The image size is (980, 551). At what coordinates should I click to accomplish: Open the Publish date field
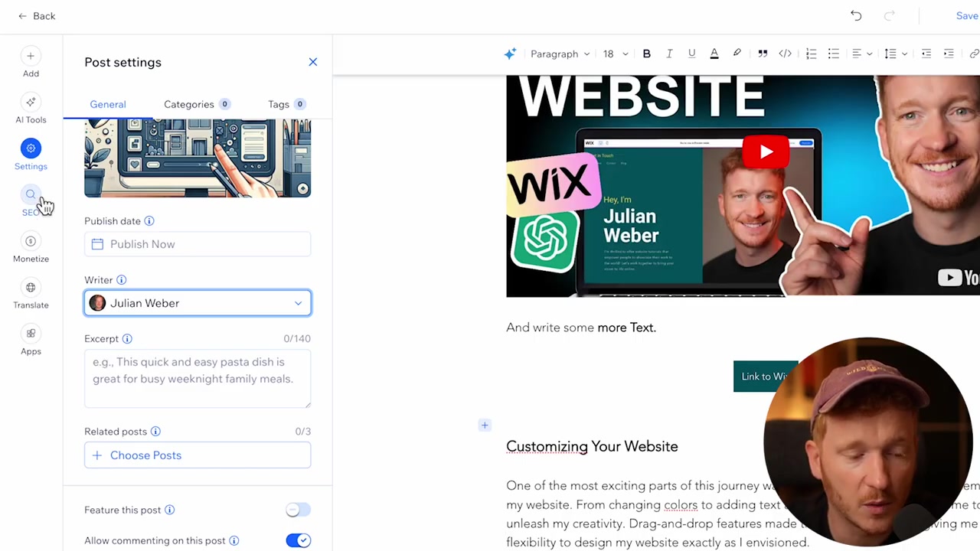tap(198, 244)
